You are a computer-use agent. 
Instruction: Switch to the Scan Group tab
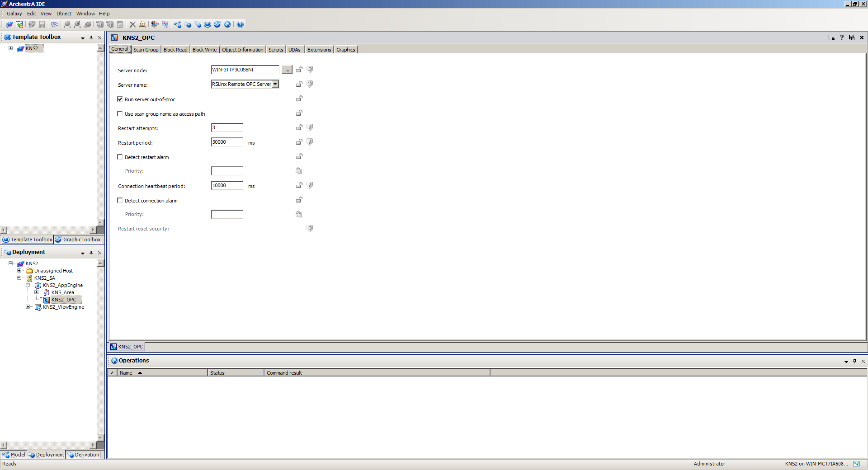click(x=146, y=50)
